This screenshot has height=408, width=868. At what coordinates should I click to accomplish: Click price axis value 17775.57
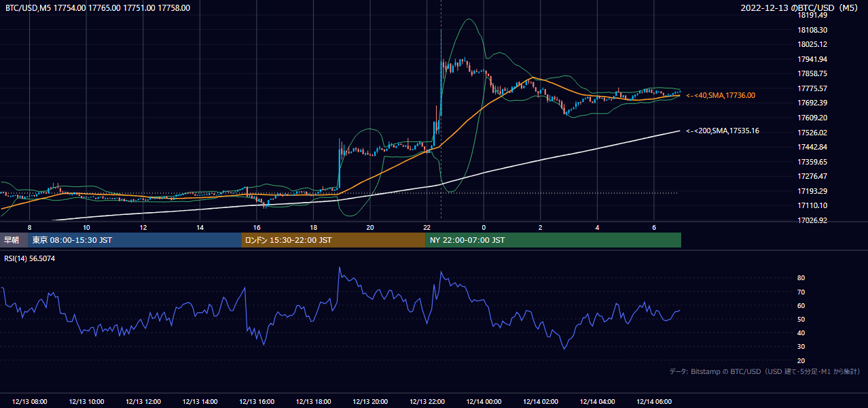pyautogui.click(x=812, y=88)
